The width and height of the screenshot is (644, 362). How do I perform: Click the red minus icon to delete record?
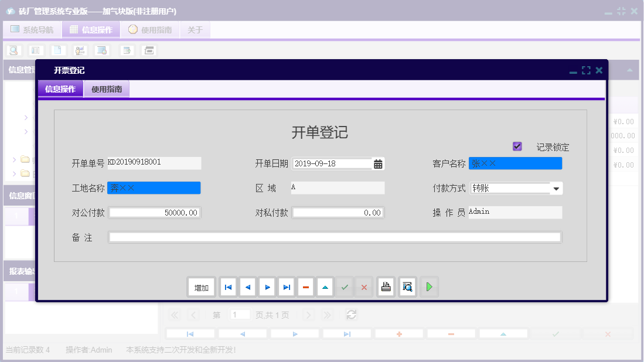[305, 286]
